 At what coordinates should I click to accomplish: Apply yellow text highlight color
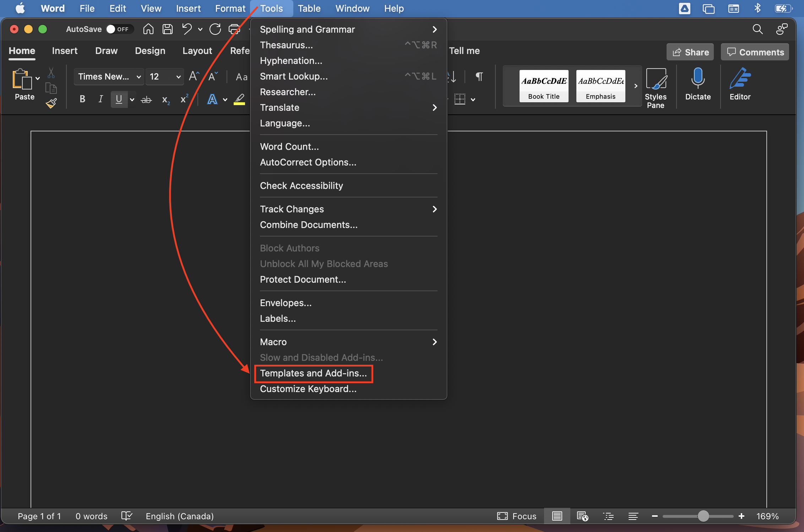[x=239, y=99]
